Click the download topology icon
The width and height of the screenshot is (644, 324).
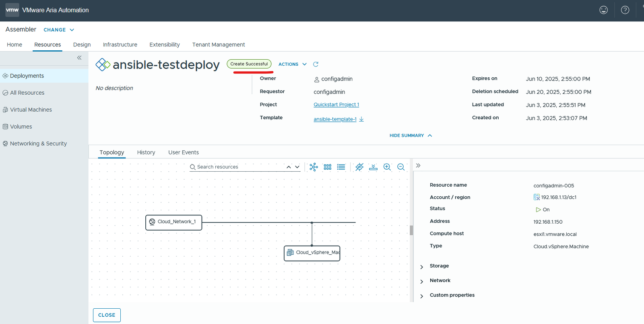click(373, 167)
